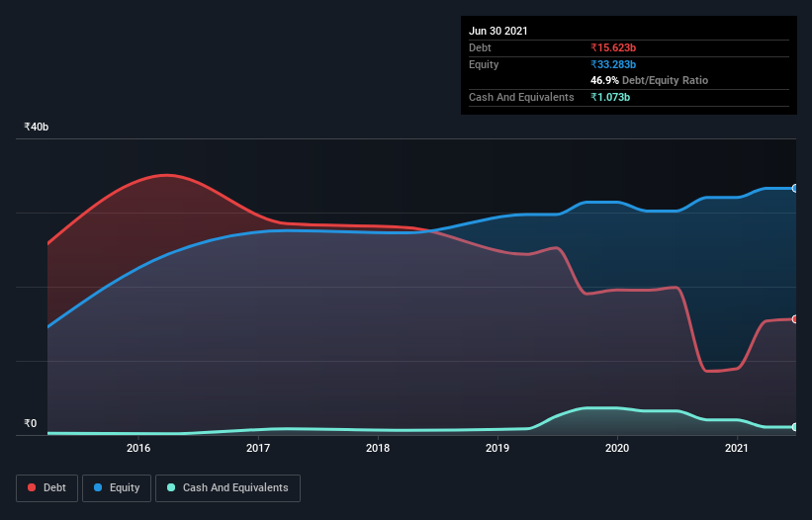Click the Equity row label in tooltip

(x=484, y=64)
